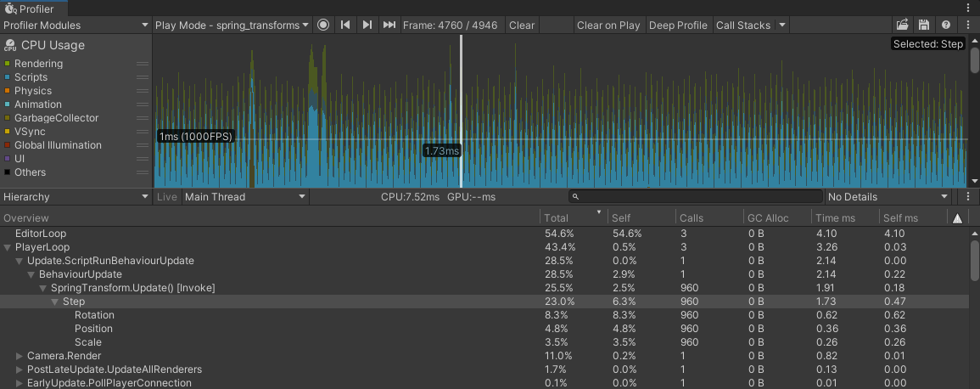980x389 pixels.
Task: Collapse BehaviourUpdate tree row
Action: click(31, 274)
